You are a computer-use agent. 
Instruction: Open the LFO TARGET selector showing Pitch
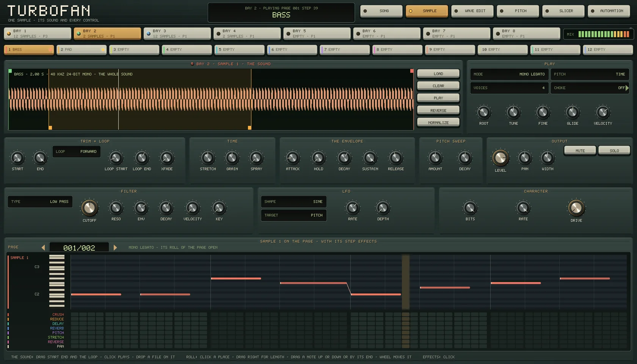point(293,215)
